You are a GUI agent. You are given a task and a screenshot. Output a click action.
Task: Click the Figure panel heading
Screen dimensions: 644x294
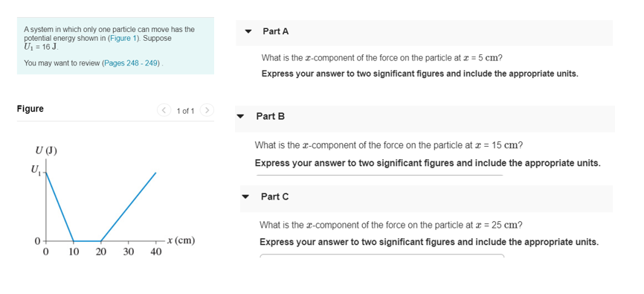tap(30, 109)
